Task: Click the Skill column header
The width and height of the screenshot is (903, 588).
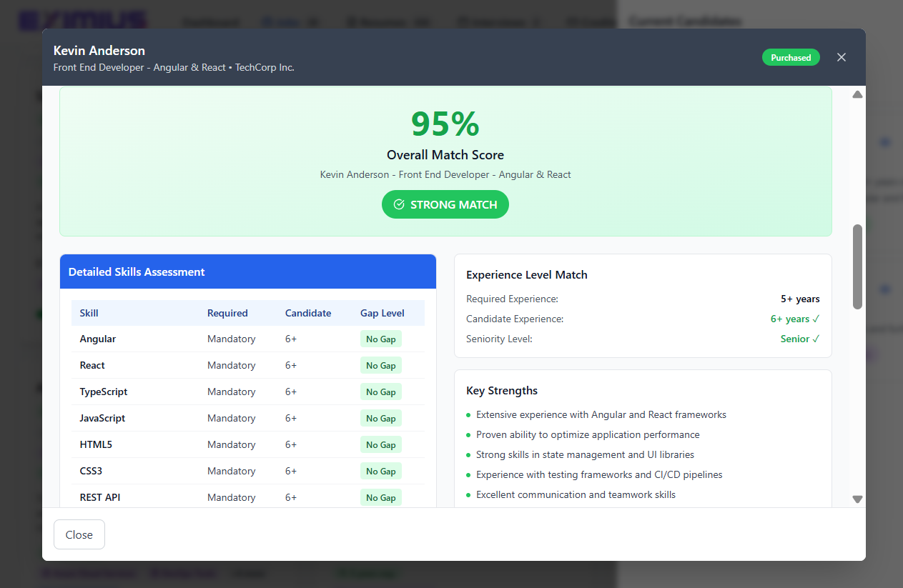Action: 89,313
